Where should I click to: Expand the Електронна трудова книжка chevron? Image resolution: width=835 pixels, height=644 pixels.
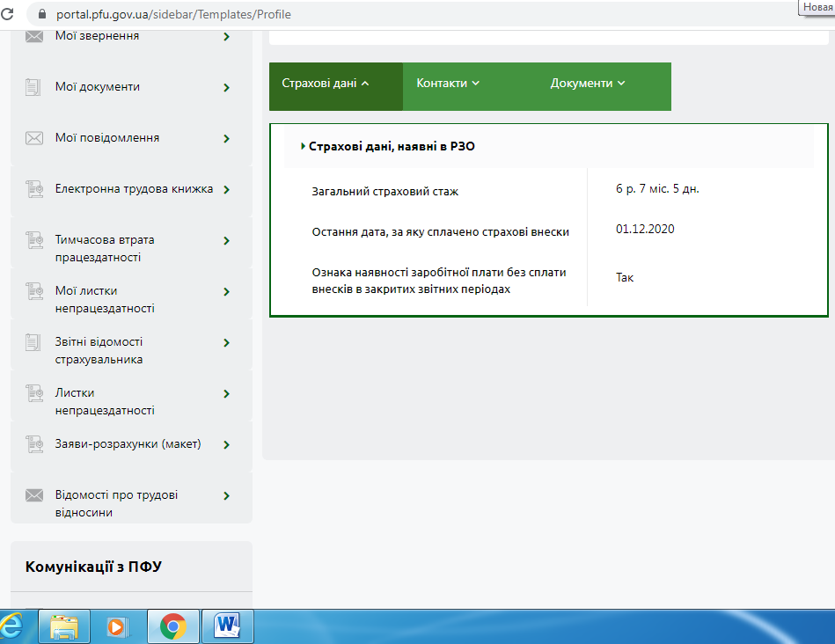point(226,190)
